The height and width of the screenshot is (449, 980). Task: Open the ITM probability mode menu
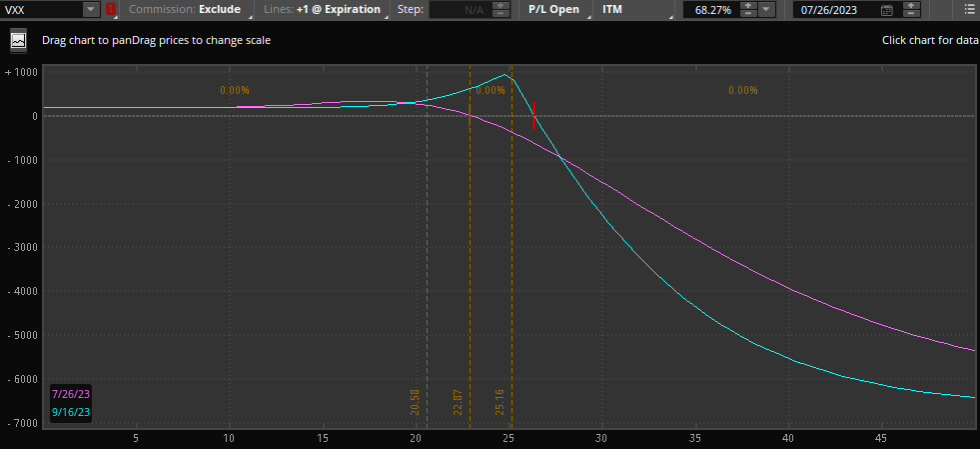point(633,9)
